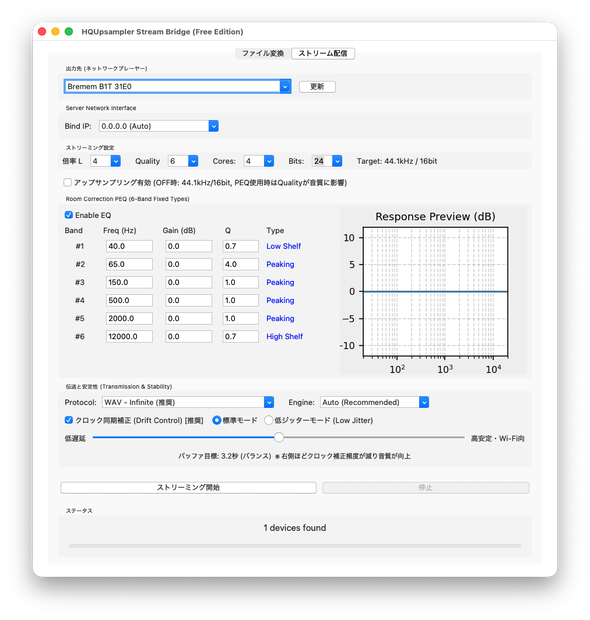Viewport: 590px width, 620px height.
Task: Click band #6 Q field 0.7
Action: coord(240,336)
